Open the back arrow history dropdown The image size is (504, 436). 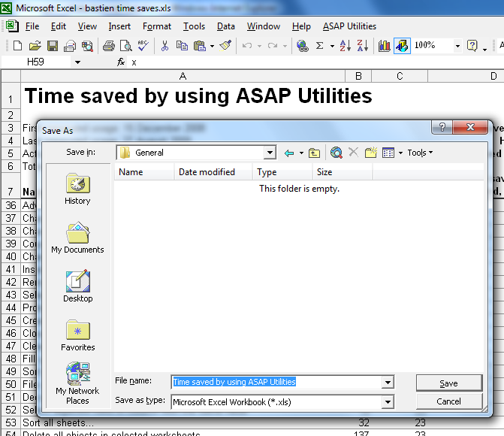coord(301,153)
